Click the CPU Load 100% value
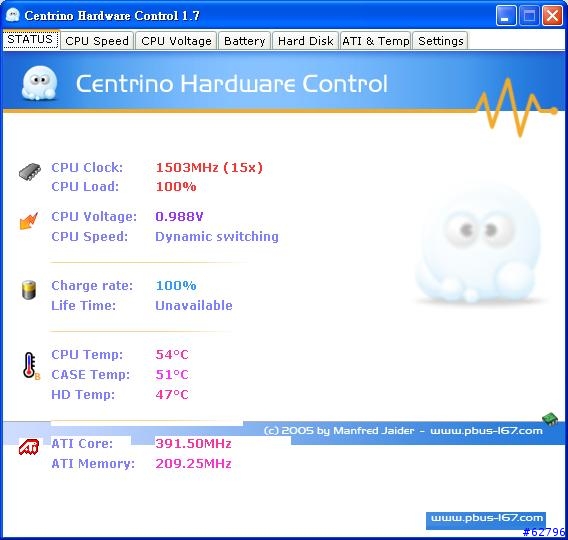568x540 pixels. 176,187
